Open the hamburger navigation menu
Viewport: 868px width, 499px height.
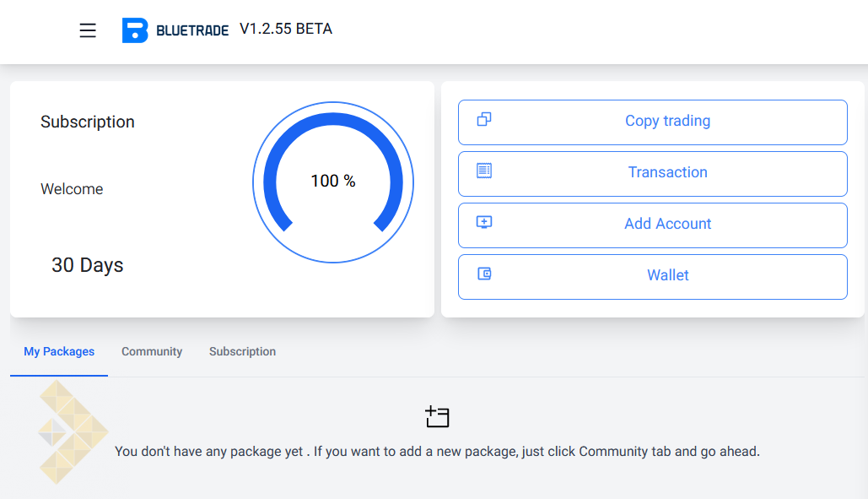click(x=88, y=30)
